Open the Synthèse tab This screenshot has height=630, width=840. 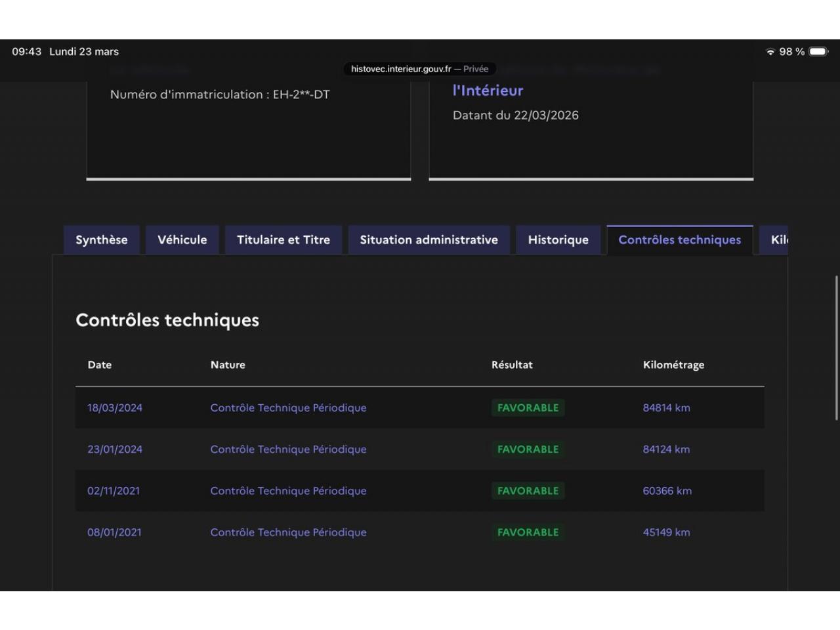102,240
